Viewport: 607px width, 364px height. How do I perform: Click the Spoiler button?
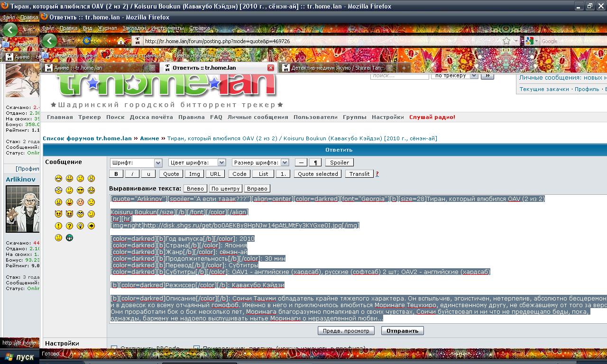[x=340, y=163]
